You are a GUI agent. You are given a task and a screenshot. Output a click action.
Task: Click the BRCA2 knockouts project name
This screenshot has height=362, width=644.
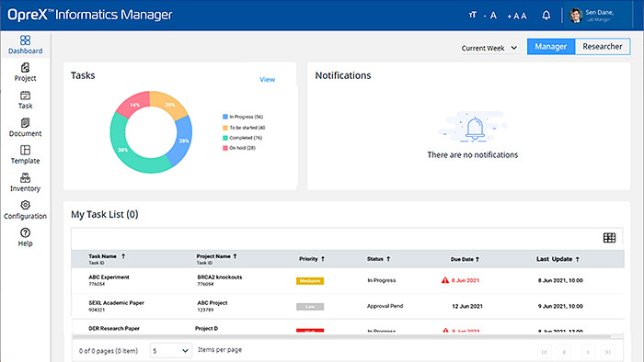tap(219, 277)
